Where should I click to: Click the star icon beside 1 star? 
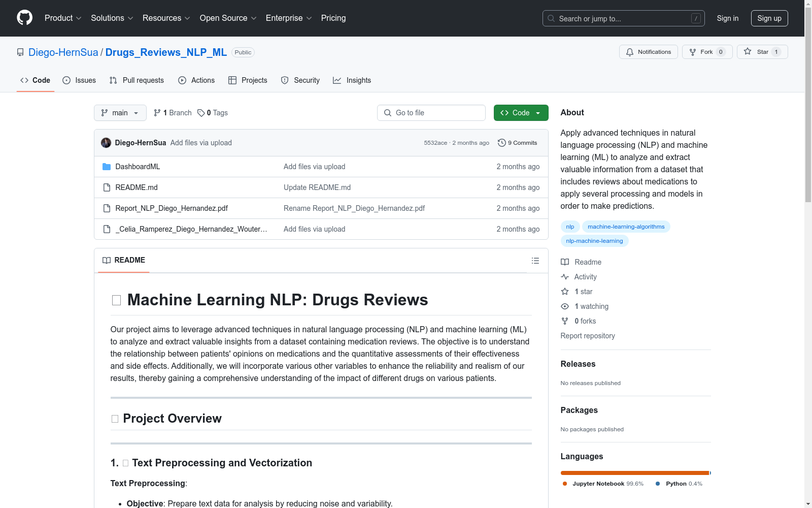[x=565, y=292]
